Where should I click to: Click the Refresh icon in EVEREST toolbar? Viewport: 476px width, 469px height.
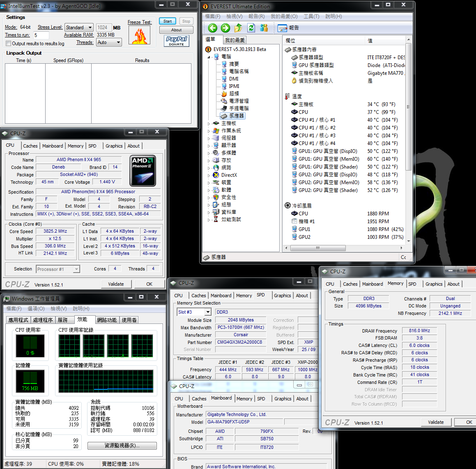(x=251, y=28)
